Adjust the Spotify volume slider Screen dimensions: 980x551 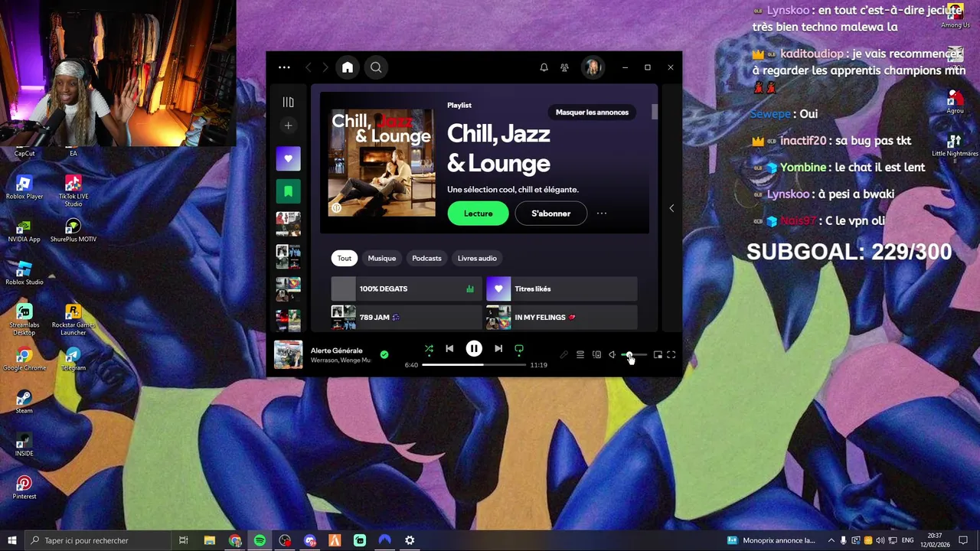(634, 355)
